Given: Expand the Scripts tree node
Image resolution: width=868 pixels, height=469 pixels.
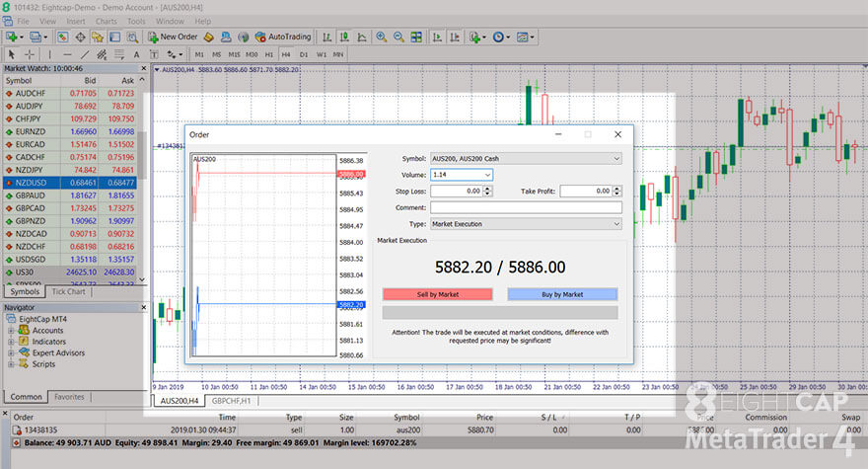Looking at the screenshot, I should pos(11,364).
